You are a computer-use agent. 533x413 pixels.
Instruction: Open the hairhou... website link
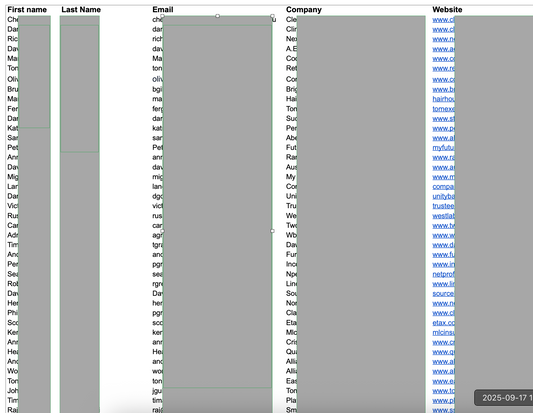[443, 99]
